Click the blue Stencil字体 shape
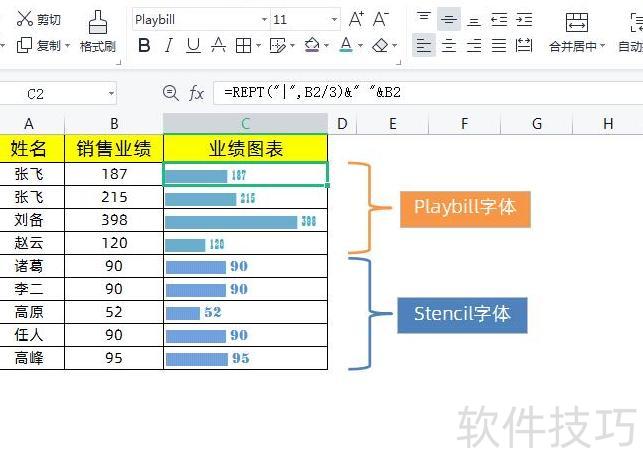643x475 pixels. [x=462, y=315]
